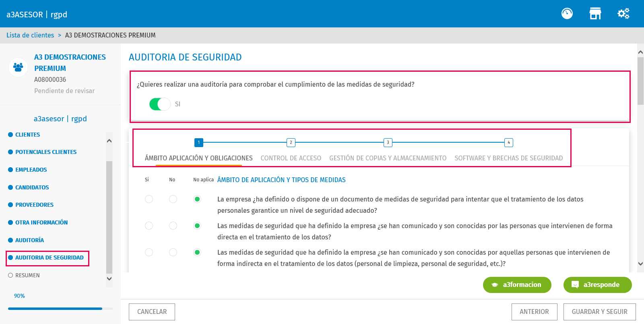Image resolution: width=644 pixels, height=324 pixels.
Task: Click the chat bubble icon on a3responde
Action: [x=575, y=285]
